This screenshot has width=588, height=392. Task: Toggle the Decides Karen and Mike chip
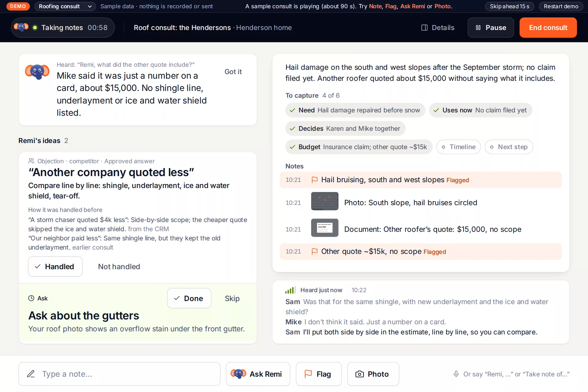click(x=345, y=129)
